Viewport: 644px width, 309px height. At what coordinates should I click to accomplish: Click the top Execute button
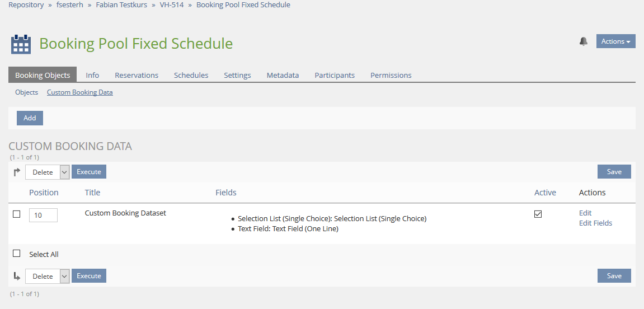(x=89, y=172)
